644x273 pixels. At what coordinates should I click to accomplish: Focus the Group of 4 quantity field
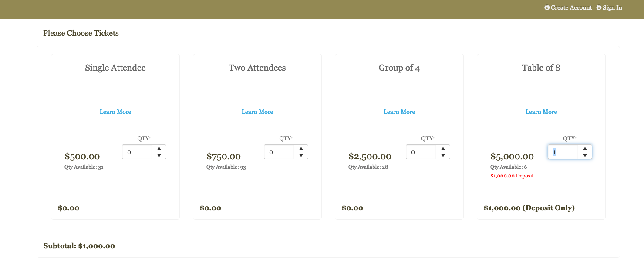tap(421, 152)
